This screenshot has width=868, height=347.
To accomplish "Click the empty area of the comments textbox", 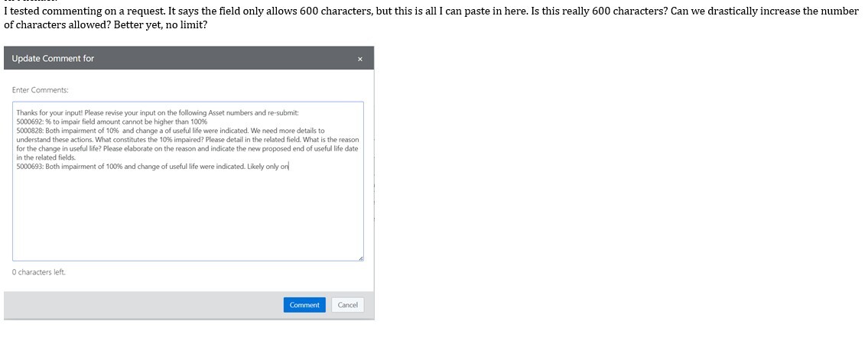I will pyautogui.click(x=187, y=218).
